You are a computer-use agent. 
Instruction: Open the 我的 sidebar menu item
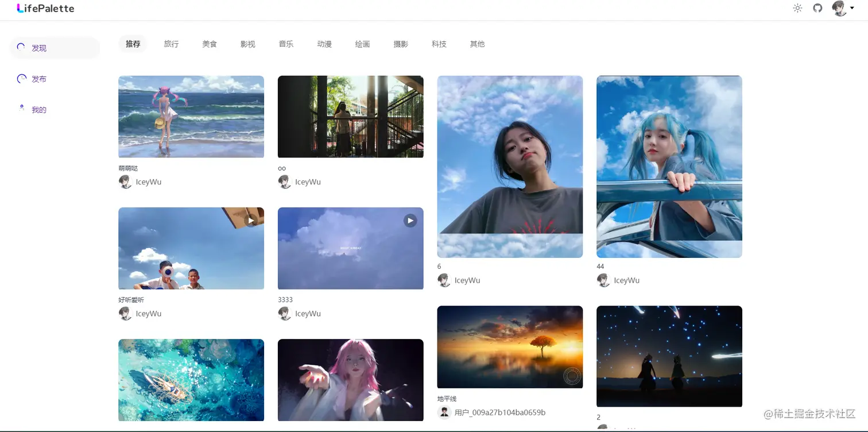point(55,109)
